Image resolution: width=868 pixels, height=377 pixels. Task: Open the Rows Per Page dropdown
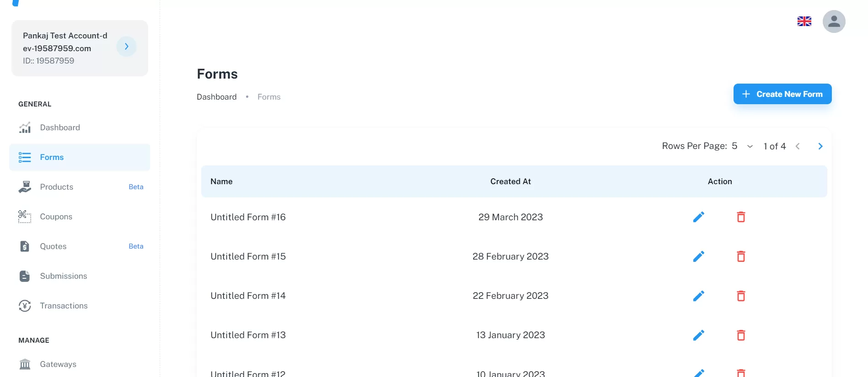743,146
